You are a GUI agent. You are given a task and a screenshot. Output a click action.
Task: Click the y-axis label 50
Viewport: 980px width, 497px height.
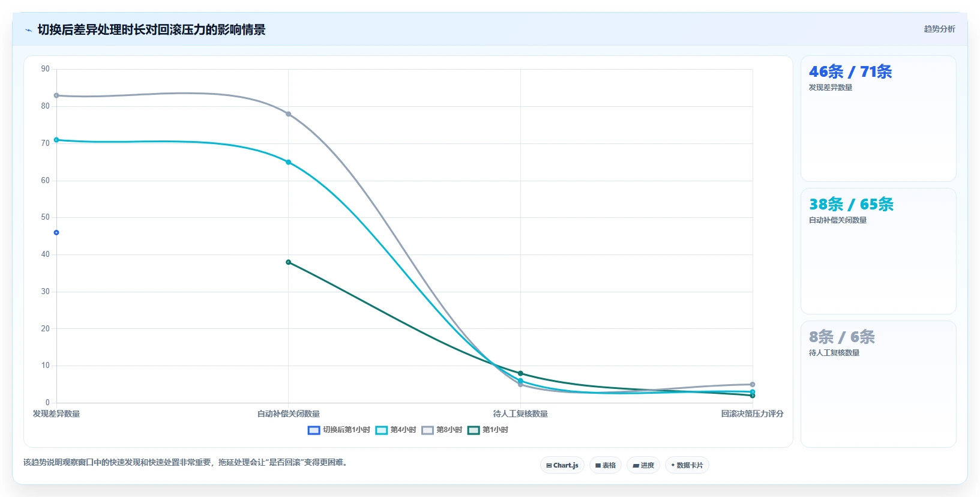(46, 217)
